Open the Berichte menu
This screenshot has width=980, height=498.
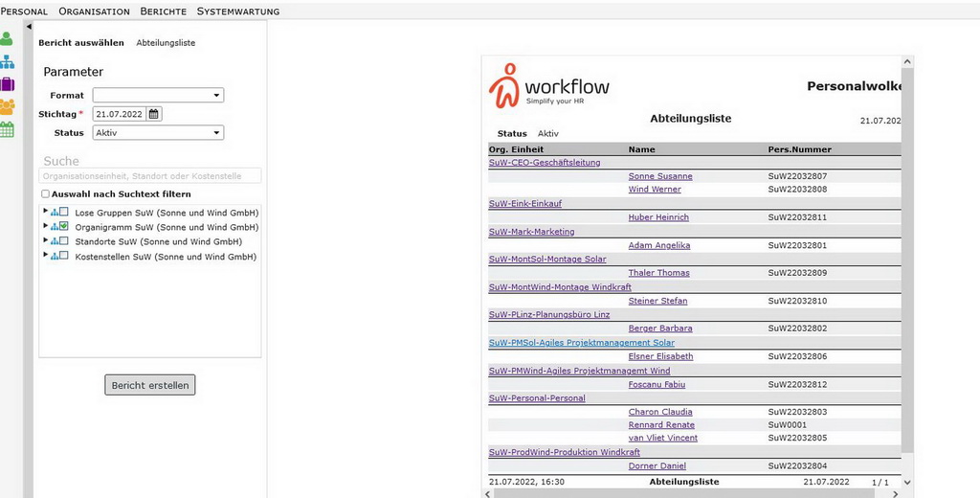pos(163,11)
